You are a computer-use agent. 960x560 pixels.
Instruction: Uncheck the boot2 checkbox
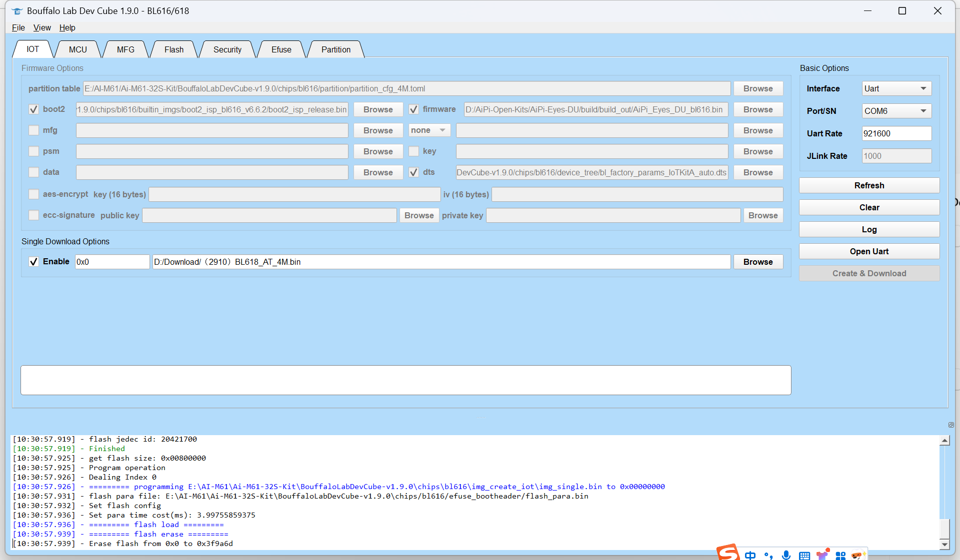[34, 109]
